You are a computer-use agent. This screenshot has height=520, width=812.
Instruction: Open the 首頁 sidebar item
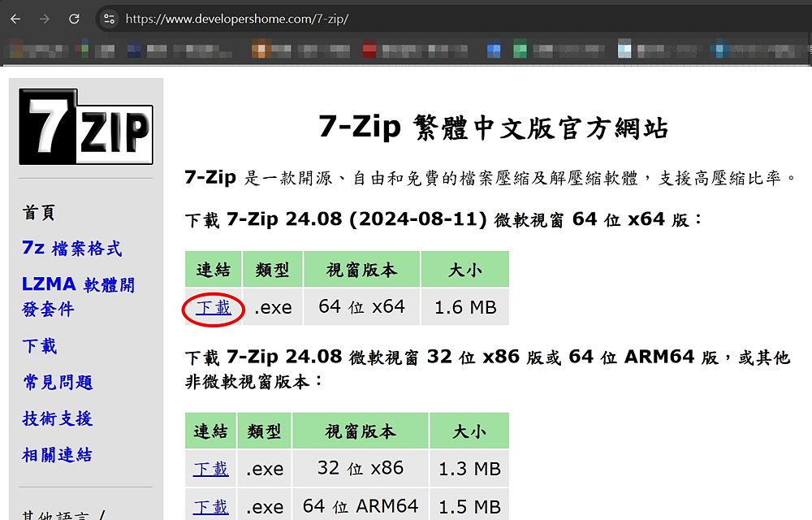click(x=39, y=212)
